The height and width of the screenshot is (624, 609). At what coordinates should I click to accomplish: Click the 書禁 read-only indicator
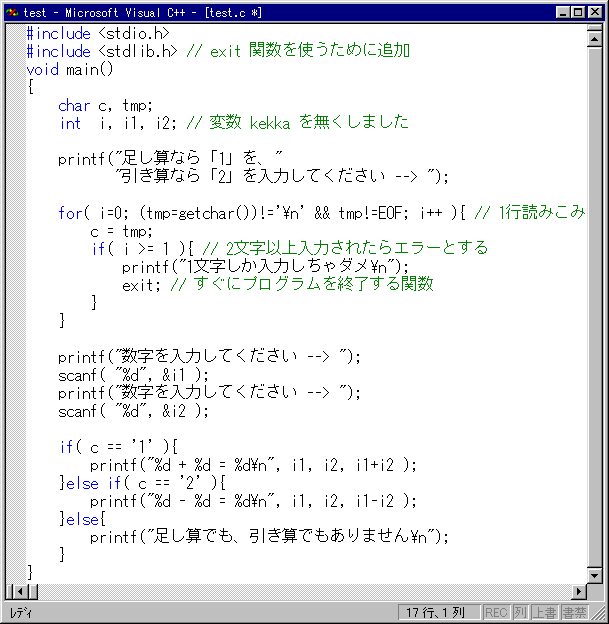[x=574, y=613]
